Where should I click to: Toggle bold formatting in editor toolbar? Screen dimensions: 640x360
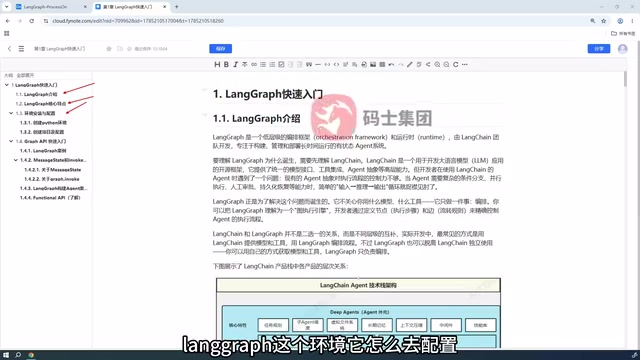tap(226, 64)
